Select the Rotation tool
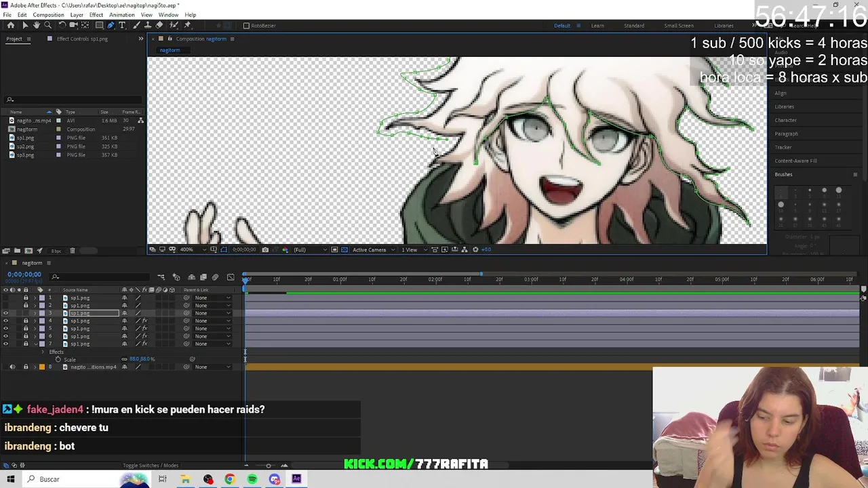Image resolution: width=868 pixels, height=488 pixels. [62, 25]
